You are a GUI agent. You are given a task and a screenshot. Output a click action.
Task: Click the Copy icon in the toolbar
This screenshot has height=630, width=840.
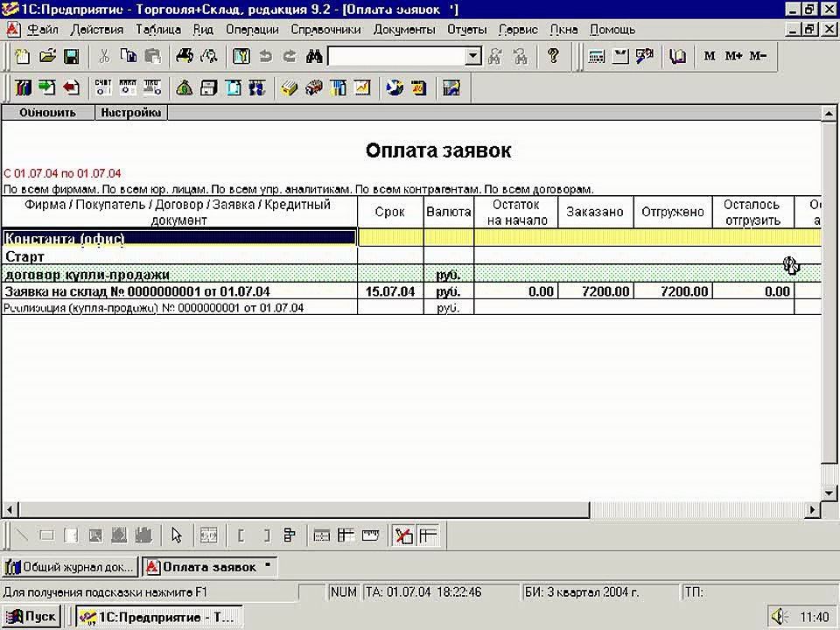click(x=129, y=56)
